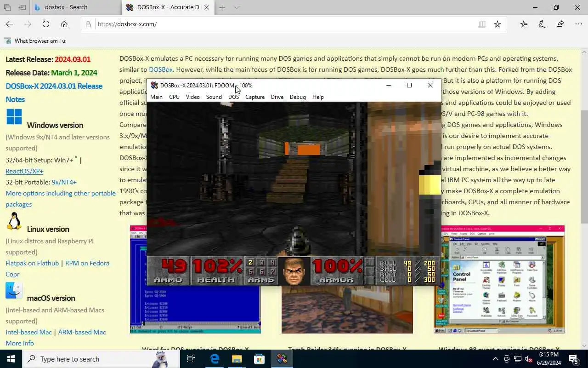Click the Latest Release 2024.03.01 version text
The height and width of the screenshot is (368, 588).
pyautogui.click(x=73, y=59)
